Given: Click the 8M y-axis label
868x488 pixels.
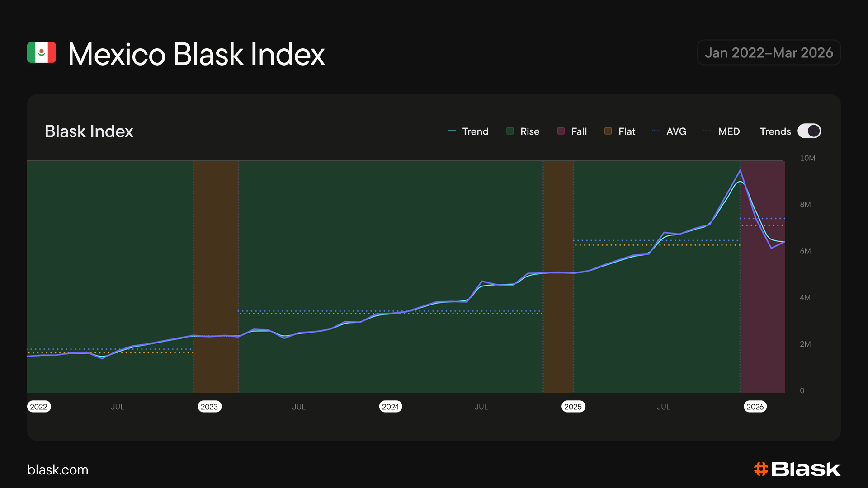Looking at the screenshot, I should (x=805, y=205).
